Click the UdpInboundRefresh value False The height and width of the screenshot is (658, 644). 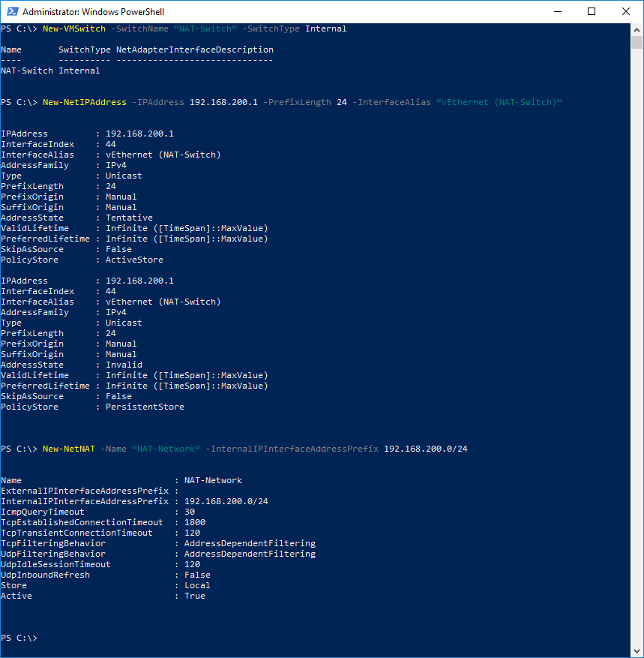point(197,575)
